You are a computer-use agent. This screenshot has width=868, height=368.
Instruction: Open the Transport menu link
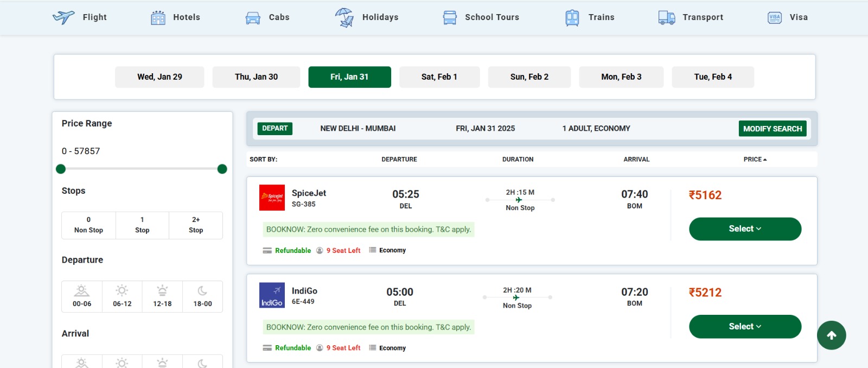[x=703, y=17]
